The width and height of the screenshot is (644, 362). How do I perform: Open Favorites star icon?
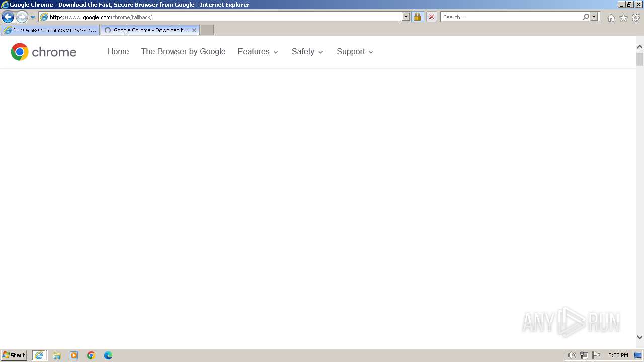pos(623,18)
